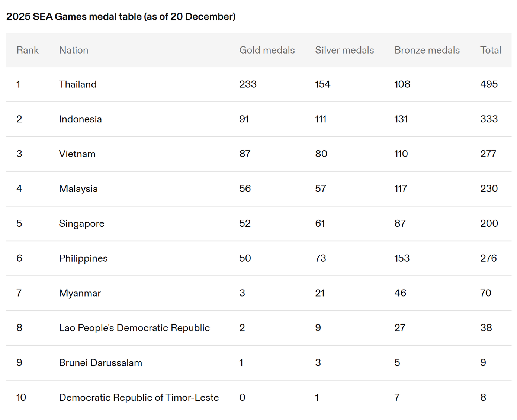Click the Philippines bronze count 153
Image resolution: width=517 pixels, height=420 pixels.
click(402, 258)
